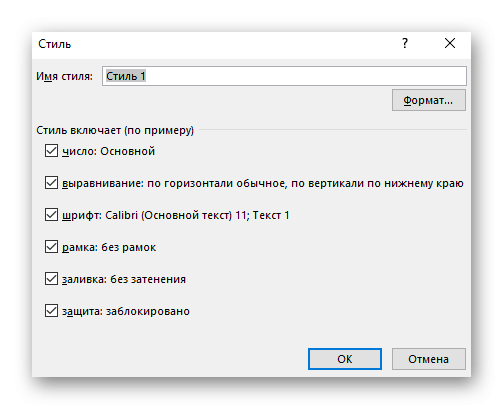Toggle the заливка: без затенения checkbox
This screenshot has width=503, height=409.
tap(51, 279)
